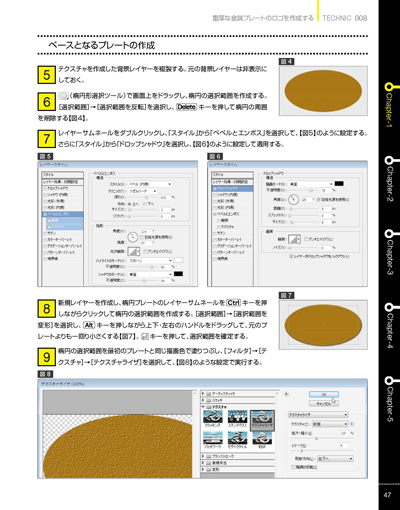Choose the Mosaic Tiles filter thumbnail

coord(237,439)
